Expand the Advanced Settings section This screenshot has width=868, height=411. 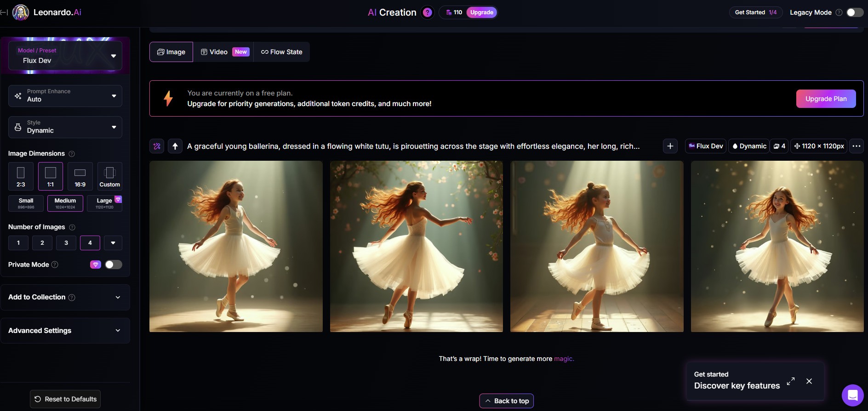65,331
